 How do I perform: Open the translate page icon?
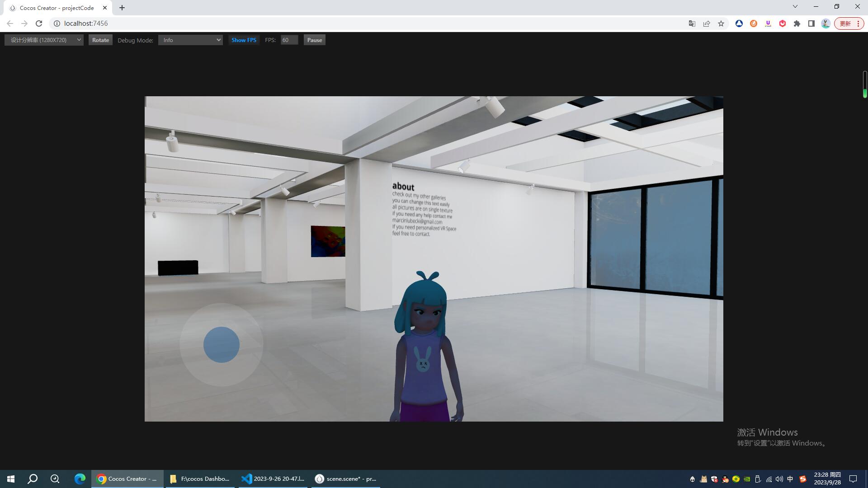(x=692, y=23)
